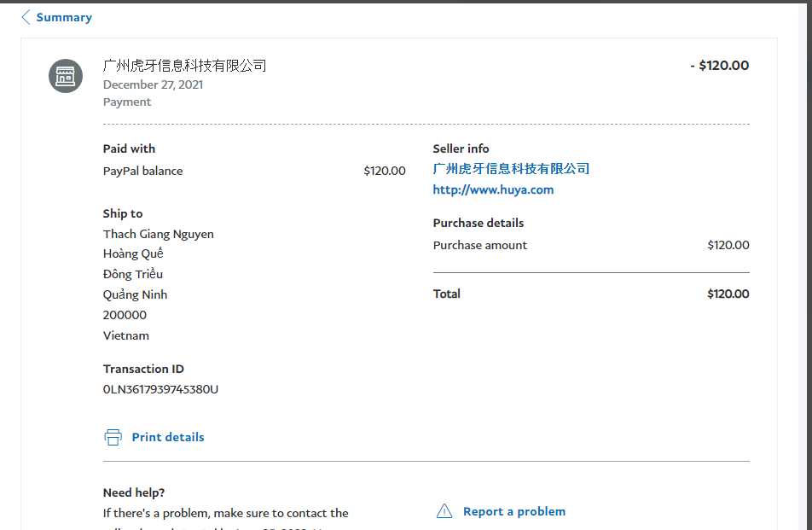The height and width of the screenshot is (530, 812).
Task: Click the Payment type label
Action: click(x=127, y=102)
